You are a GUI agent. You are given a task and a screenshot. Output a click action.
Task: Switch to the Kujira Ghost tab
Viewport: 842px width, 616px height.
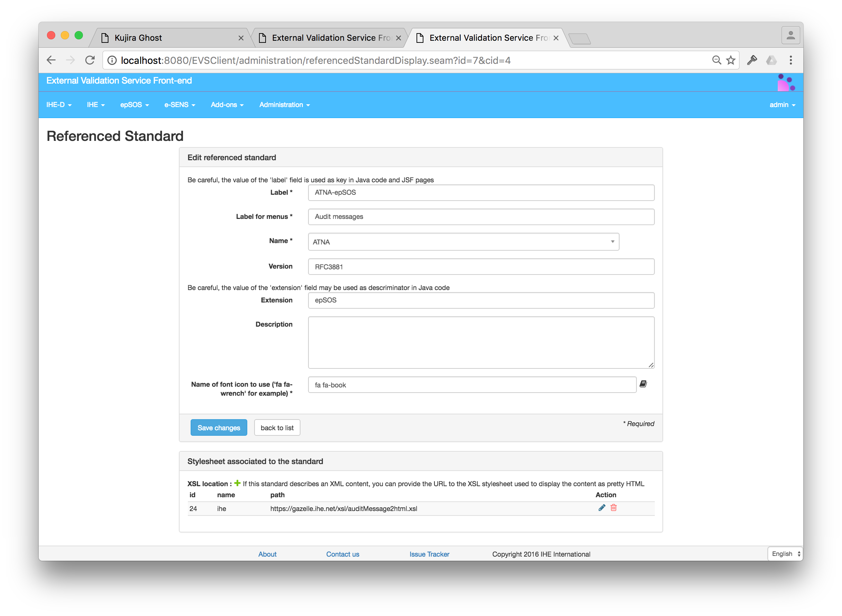(138, 38)
